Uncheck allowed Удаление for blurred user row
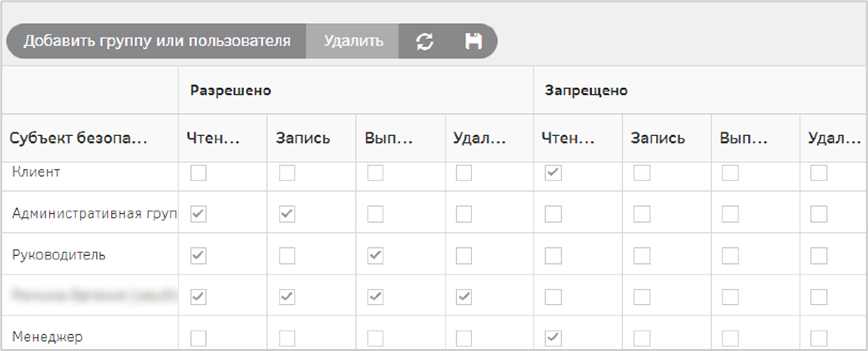This screenshot has height=351, width=868. (464, 297)
